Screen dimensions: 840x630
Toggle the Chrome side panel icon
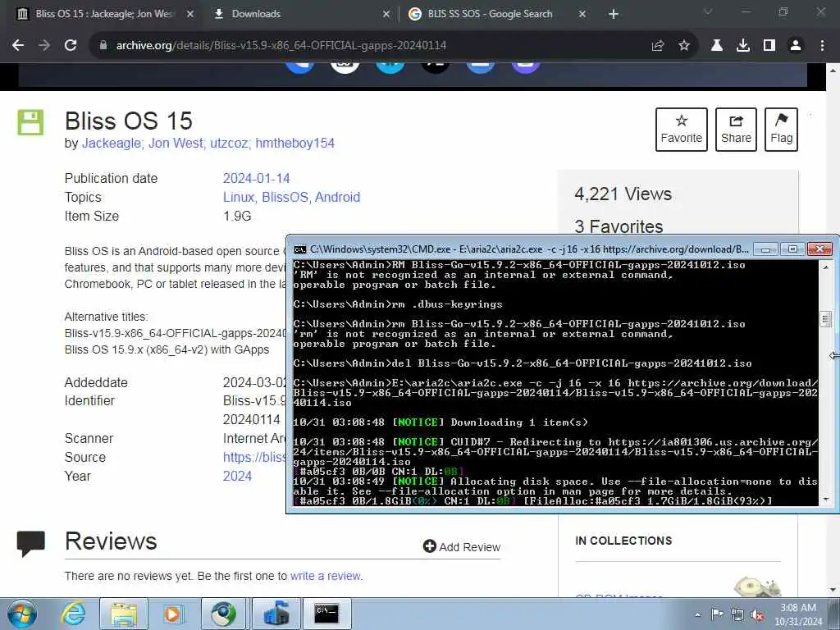click(x=769, y=46)
